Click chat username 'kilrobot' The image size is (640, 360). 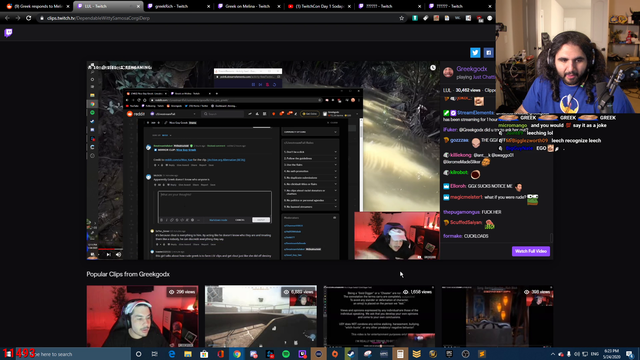[459, 173]
